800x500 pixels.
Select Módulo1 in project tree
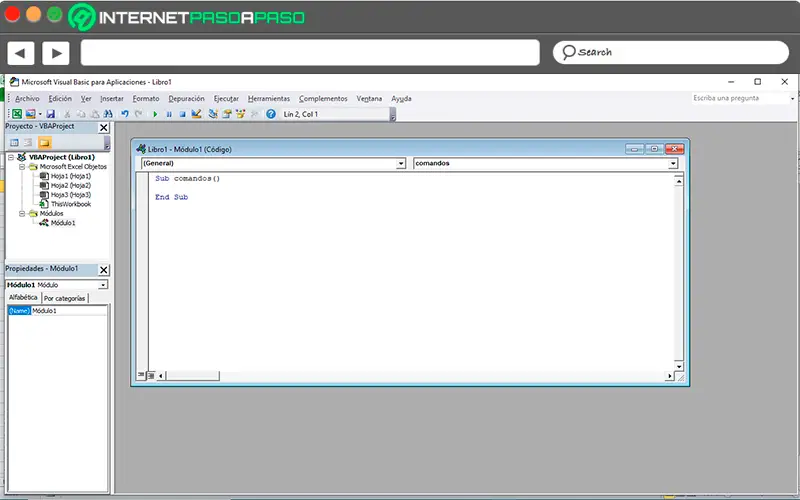[62, 223]
